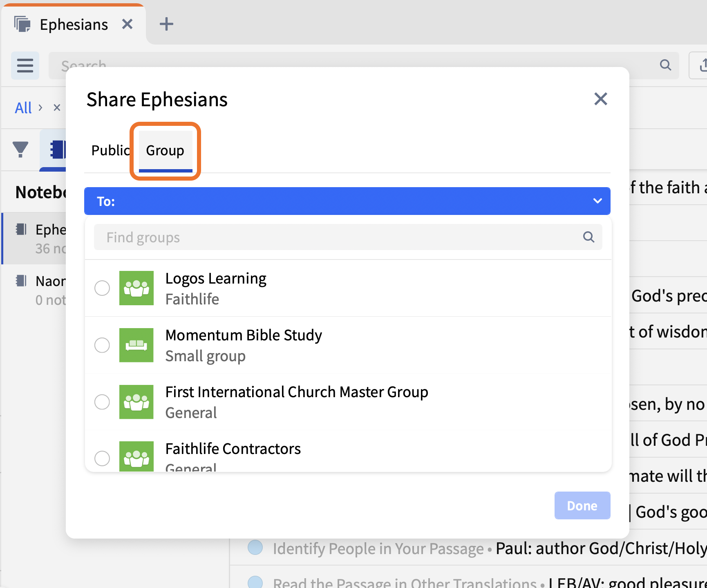
Task: Switch to the Public tab
Action: click(x=111, y=150)
